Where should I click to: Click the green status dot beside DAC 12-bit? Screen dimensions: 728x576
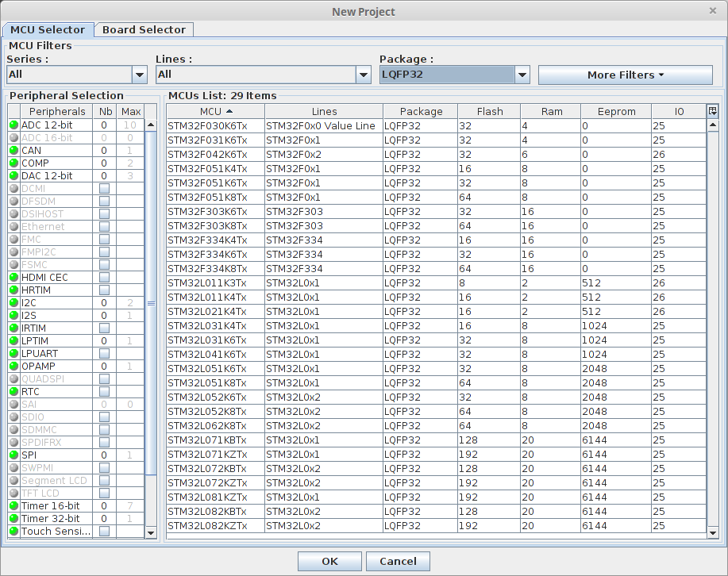(14, 176)
